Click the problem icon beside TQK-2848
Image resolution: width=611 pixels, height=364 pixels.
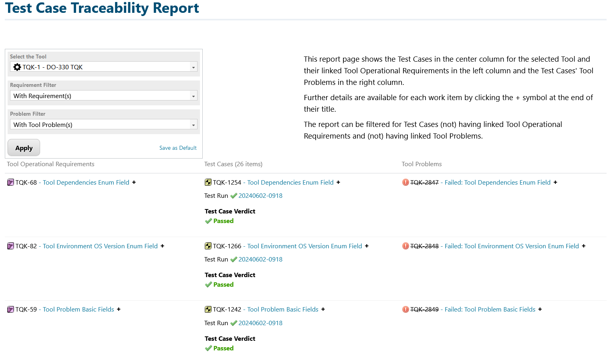405,246
